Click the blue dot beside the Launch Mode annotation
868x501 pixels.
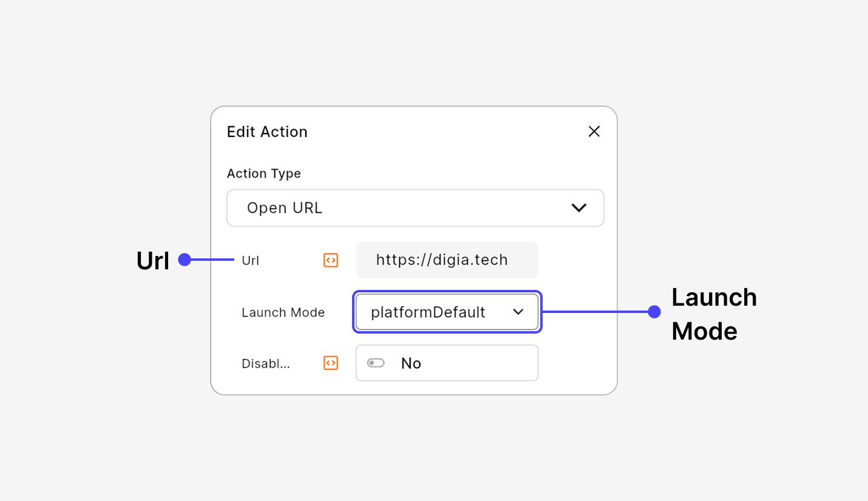click(654, 312)
